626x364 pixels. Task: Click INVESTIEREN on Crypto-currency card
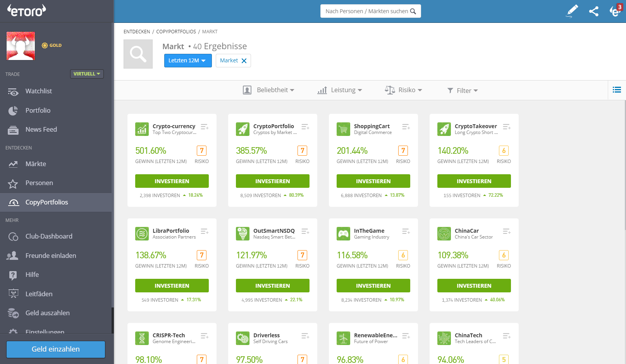pos(172,181)
